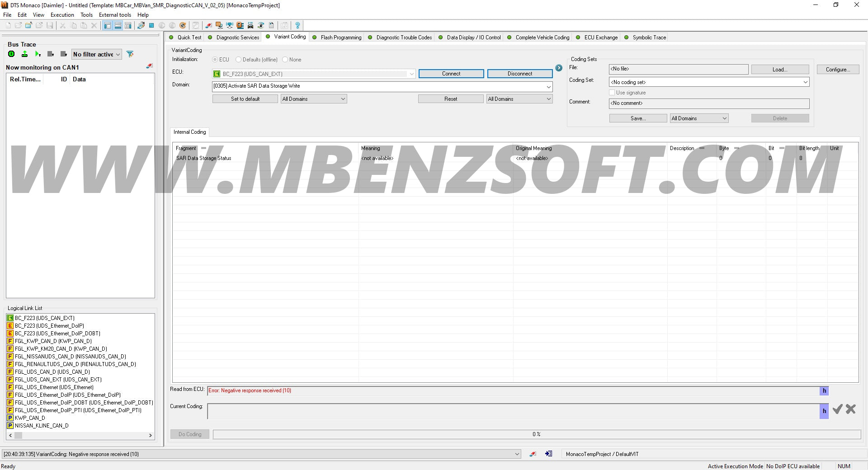Image resolution: width=868 pixels, height=470 pixels.
Task: Open the Symbolic Trace tab
Action: (645, 38)
